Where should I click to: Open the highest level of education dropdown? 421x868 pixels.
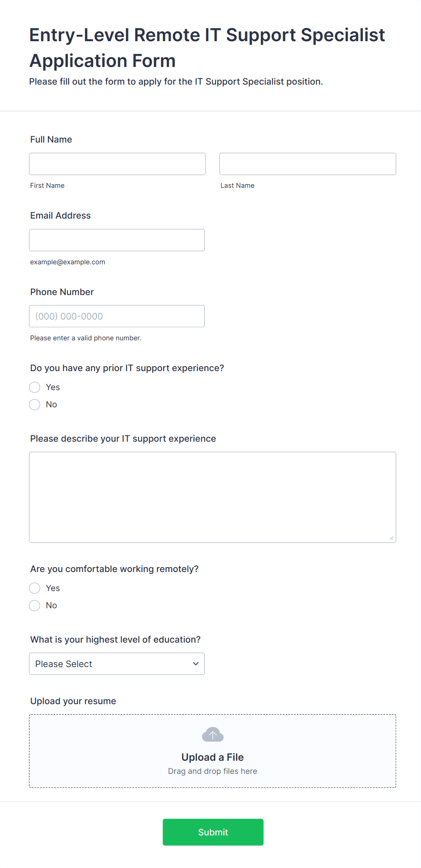point(117,664)
